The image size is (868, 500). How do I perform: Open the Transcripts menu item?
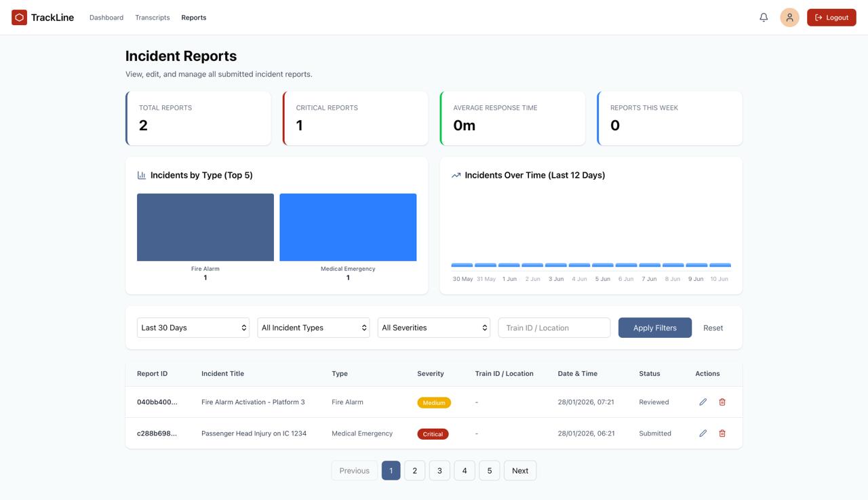tap(153, 18)
